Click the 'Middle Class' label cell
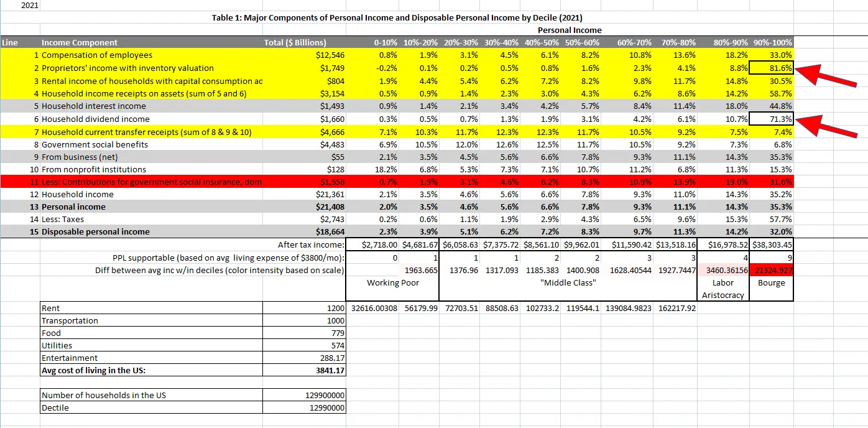The width and height of the screenshot is (868, 428). coord(568,283)
